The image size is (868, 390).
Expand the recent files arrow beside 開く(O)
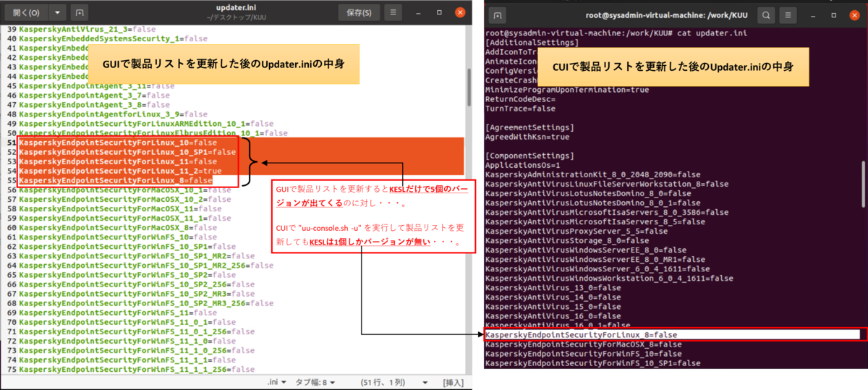tap(58, 12)
